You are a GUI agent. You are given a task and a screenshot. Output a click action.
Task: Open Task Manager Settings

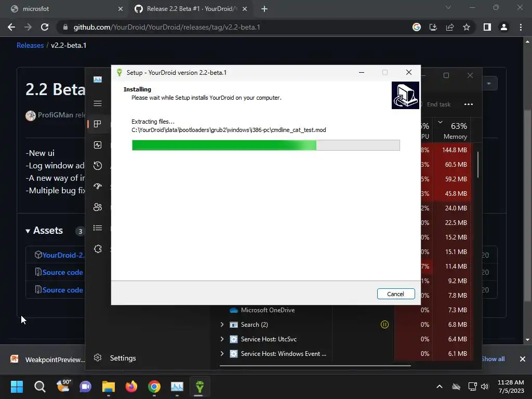115,358
